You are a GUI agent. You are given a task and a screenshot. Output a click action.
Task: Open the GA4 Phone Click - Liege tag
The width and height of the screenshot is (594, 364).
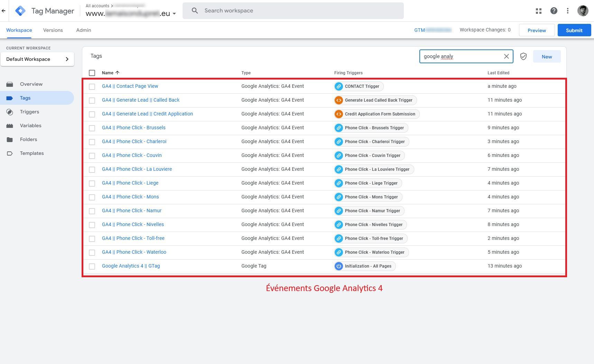(130, 183)
